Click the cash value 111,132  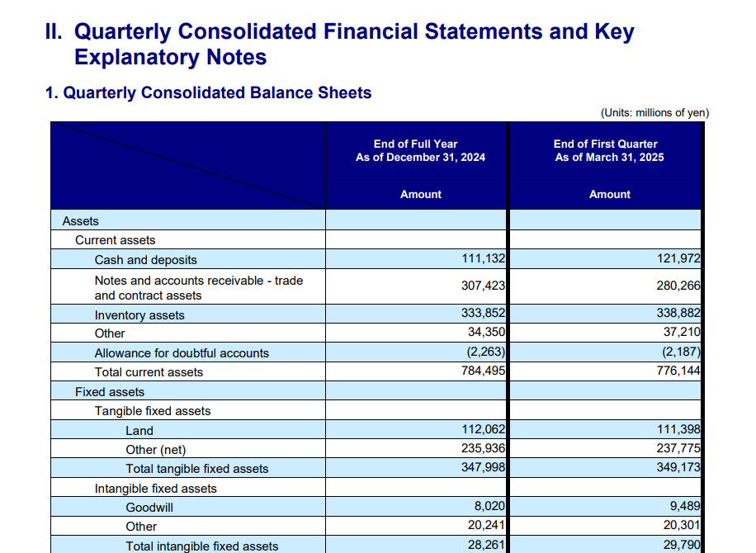tap(483, 258)
